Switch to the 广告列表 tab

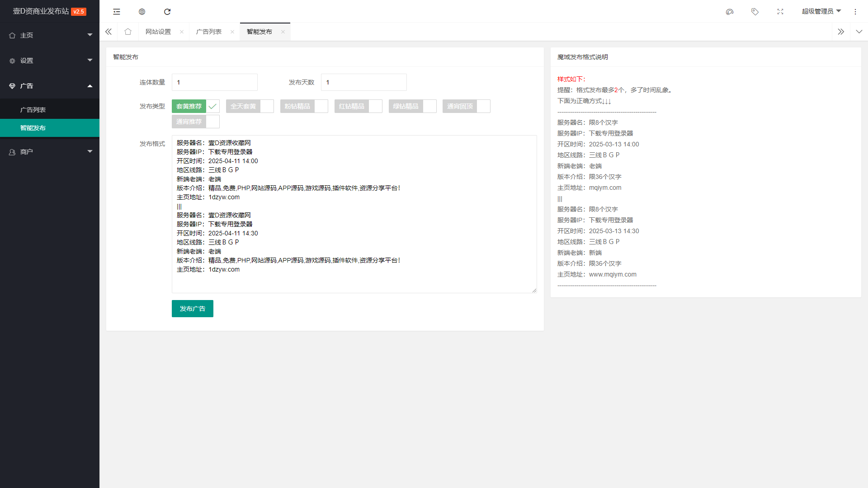209,32
